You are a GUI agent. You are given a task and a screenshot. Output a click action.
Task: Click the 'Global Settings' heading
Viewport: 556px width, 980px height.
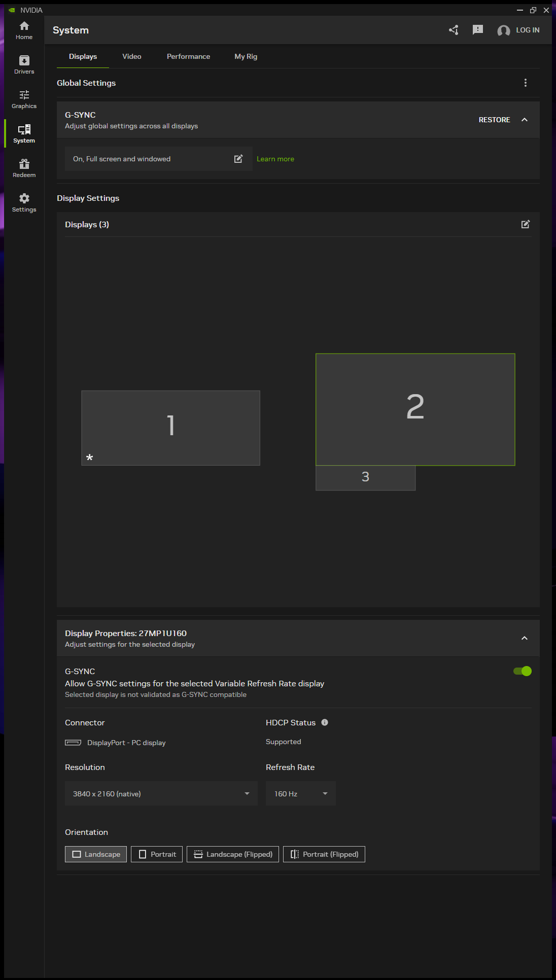pyautogui.click(x=86, y=83)
